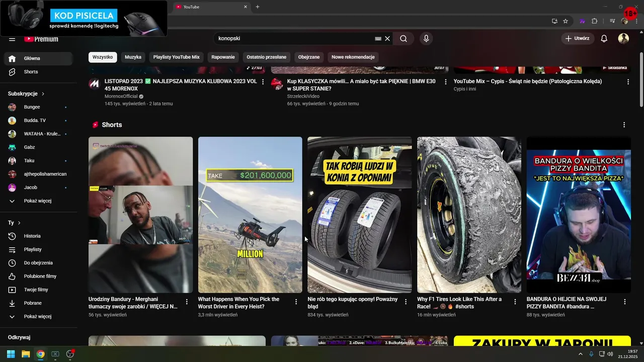Open the Jacob subscription channel
This screenshot has width=644, height=362.
[x=39, y=188]
